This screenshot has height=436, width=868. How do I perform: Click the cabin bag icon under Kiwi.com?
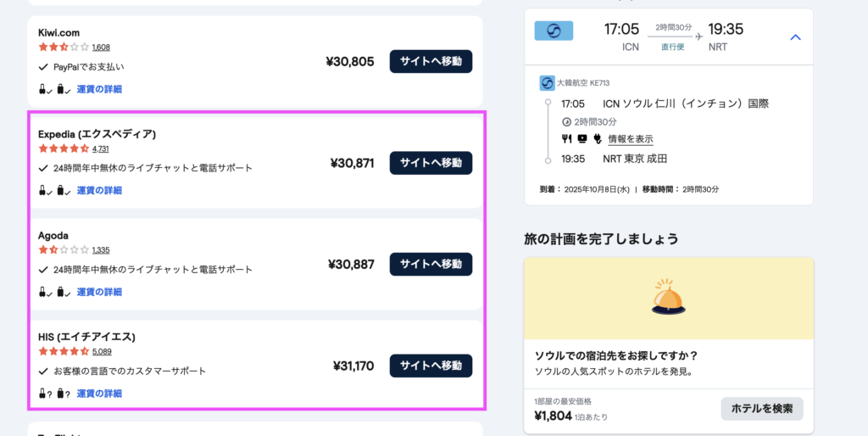tap(43, 88)
